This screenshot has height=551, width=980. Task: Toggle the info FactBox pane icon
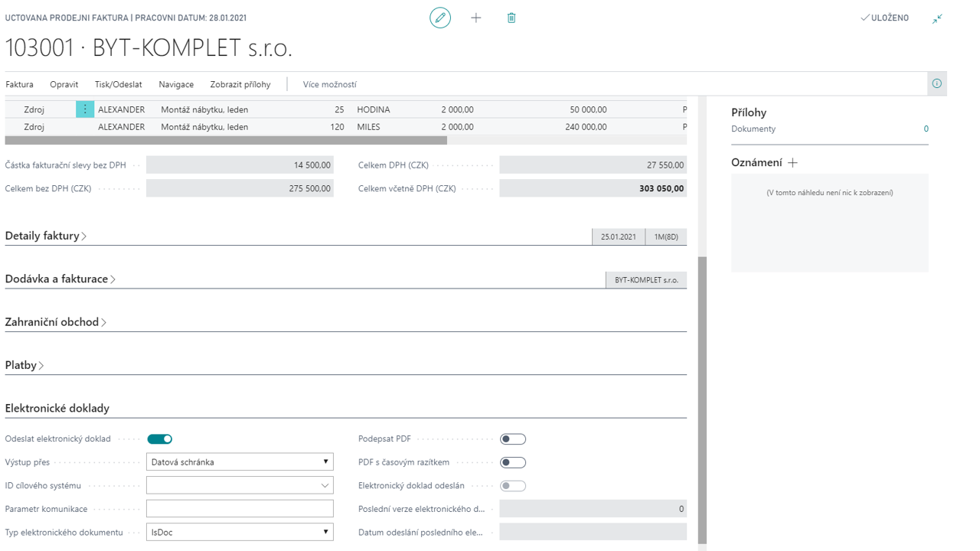936,84
